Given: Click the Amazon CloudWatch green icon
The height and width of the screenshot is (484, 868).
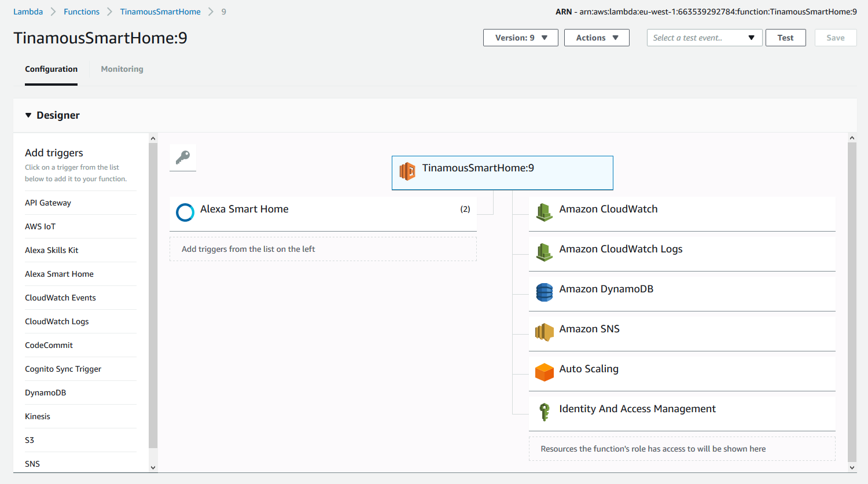Looking at the screenshot, I should coord(544,212).
